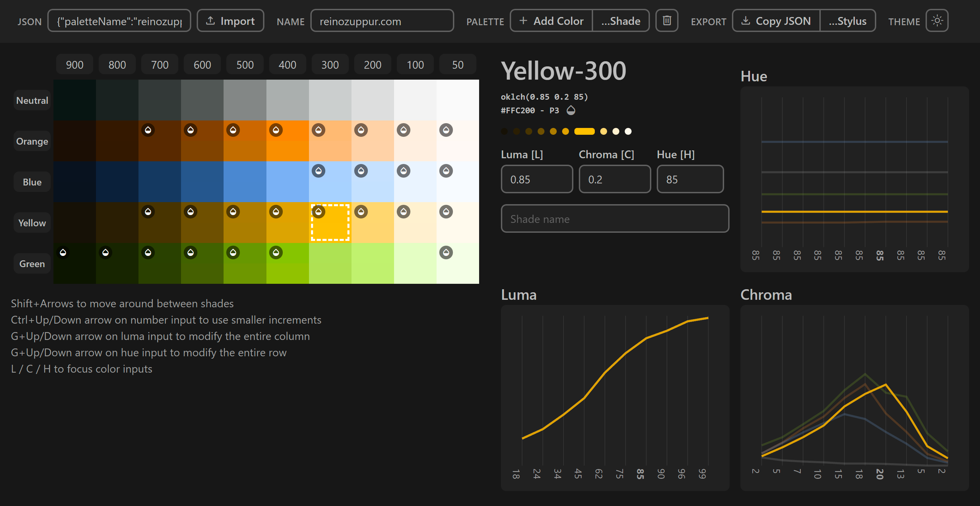980x506 pixels.
Task: Toggle the light theme sun icon
Action: point(937,20)
